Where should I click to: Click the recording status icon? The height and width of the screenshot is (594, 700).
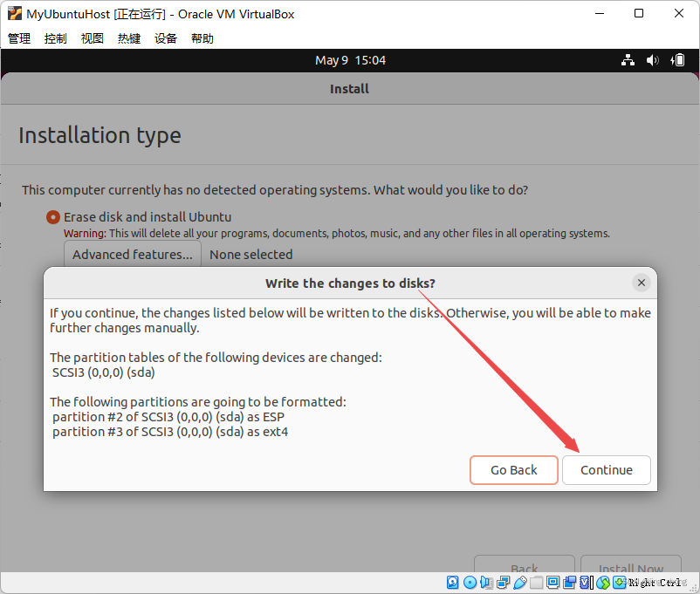click(570, 583)
